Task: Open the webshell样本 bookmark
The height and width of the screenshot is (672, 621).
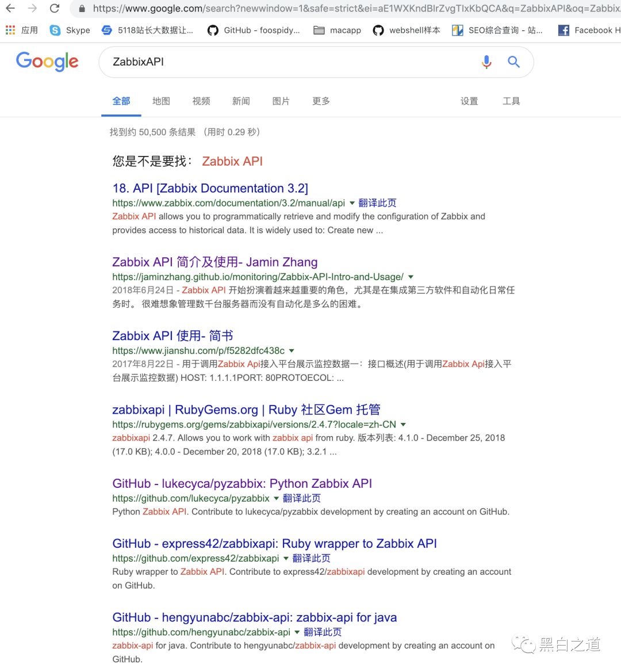Action: pos(406,30)
